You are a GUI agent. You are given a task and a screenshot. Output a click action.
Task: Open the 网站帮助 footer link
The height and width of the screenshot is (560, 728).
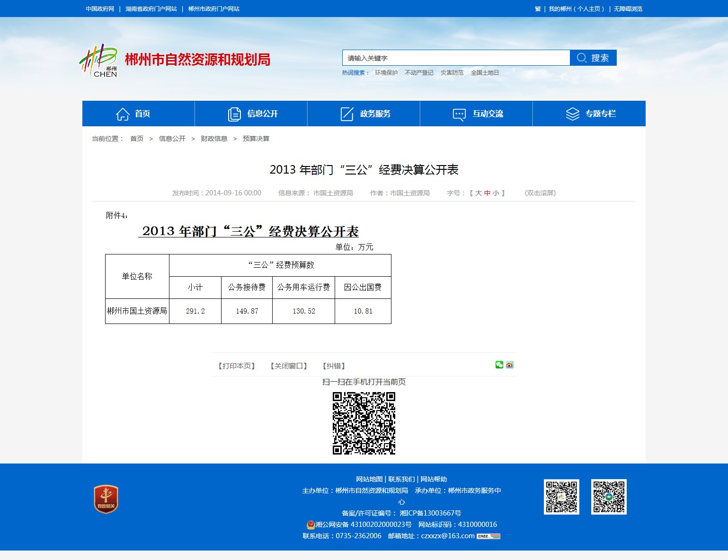[434, 479]
